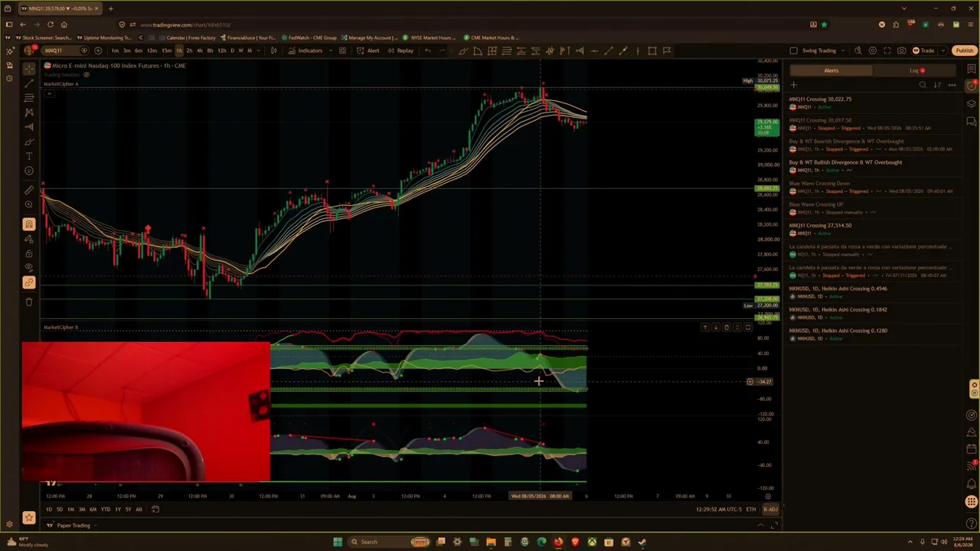Open the MNQ1! Crossing 30,022.75 alert
This screenshot has width=980, height=551.
873,103
